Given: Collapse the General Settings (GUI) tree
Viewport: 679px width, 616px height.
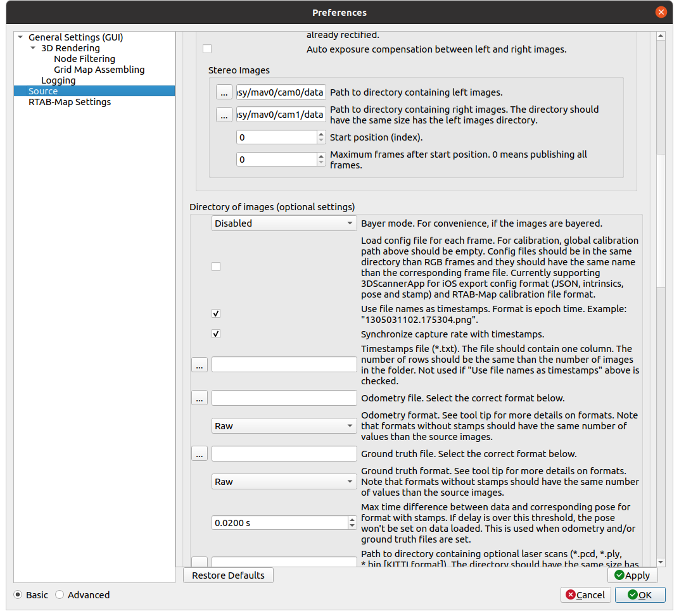Looking at the screenshot, I should point(20,37).
